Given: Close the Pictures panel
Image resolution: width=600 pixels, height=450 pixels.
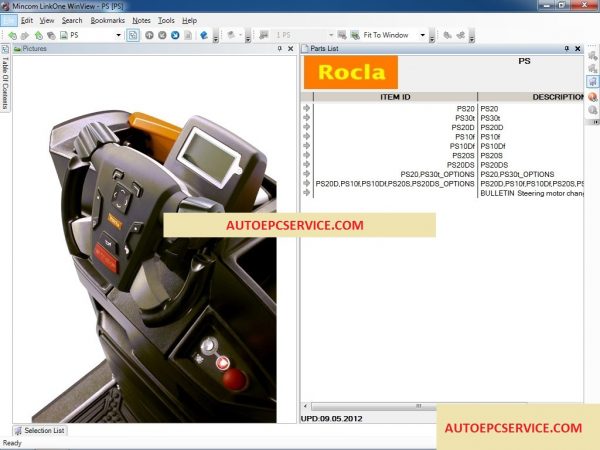Looking at the screenshot, I should point(290,49).
